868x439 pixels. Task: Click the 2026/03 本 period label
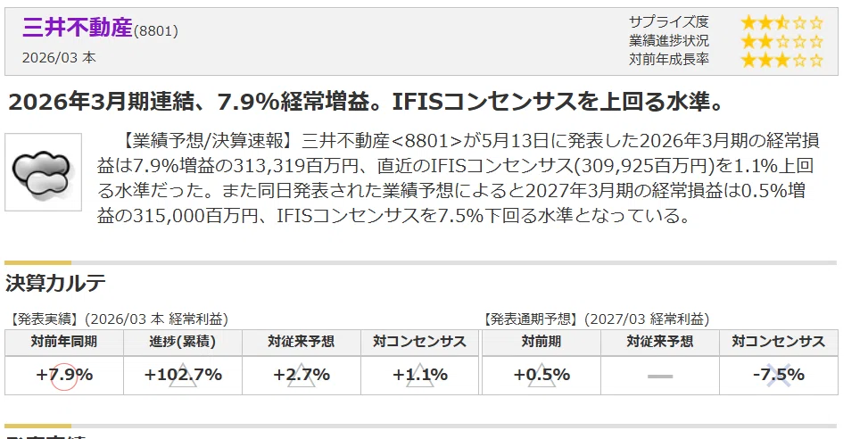click(59, 58)
